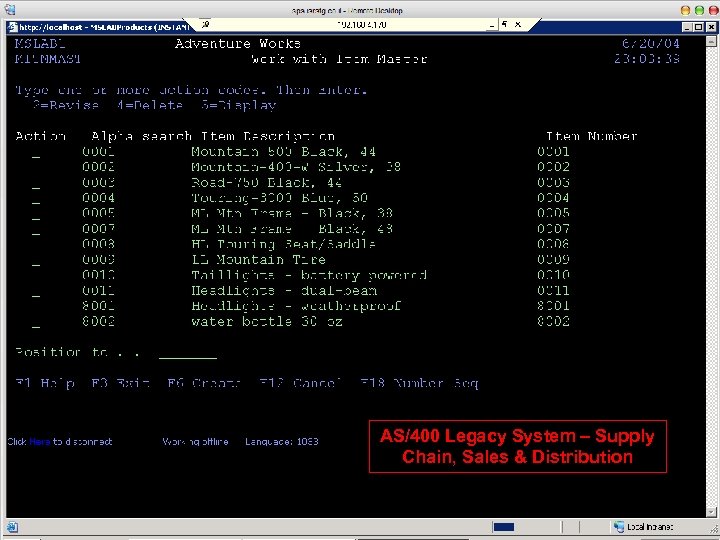Click the page icon in the bottom status bar
The height and width of the screenshot is (540, 720).
click(x=12, y=527)
